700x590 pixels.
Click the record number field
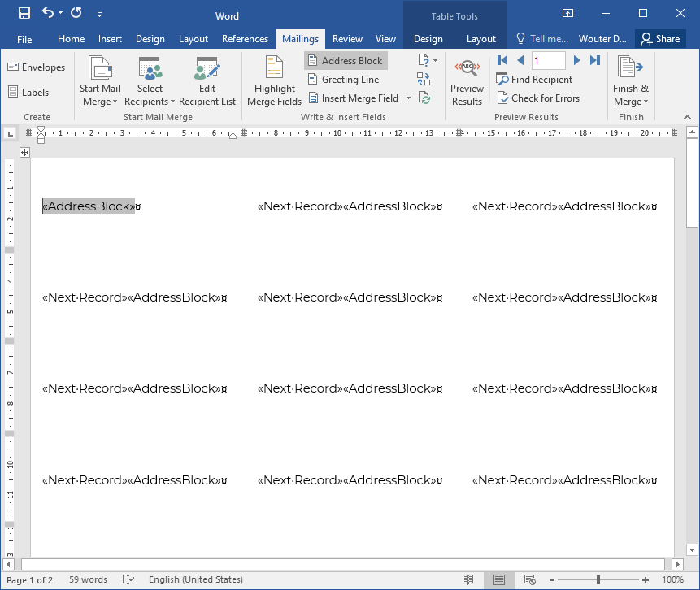[x=548, y=60]
